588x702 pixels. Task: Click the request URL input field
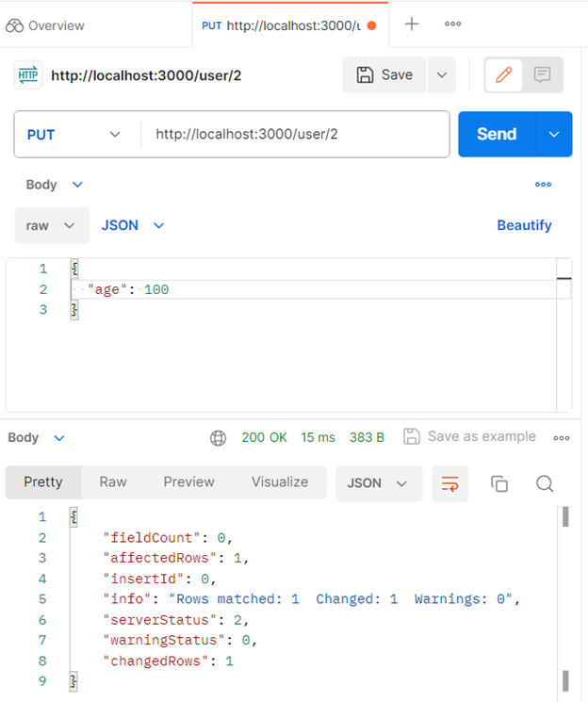tap(294, 135)
